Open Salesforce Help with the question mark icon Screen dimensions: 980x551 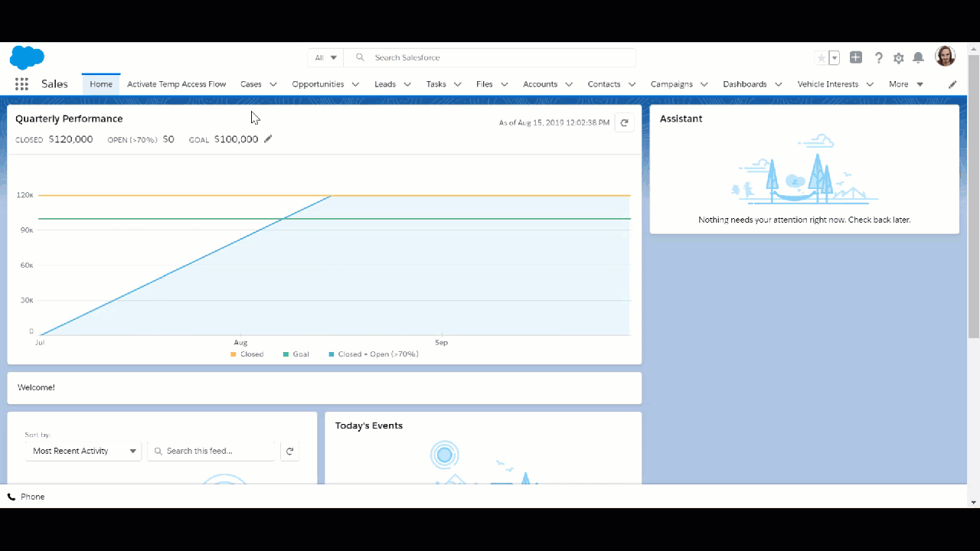point(878,57)
